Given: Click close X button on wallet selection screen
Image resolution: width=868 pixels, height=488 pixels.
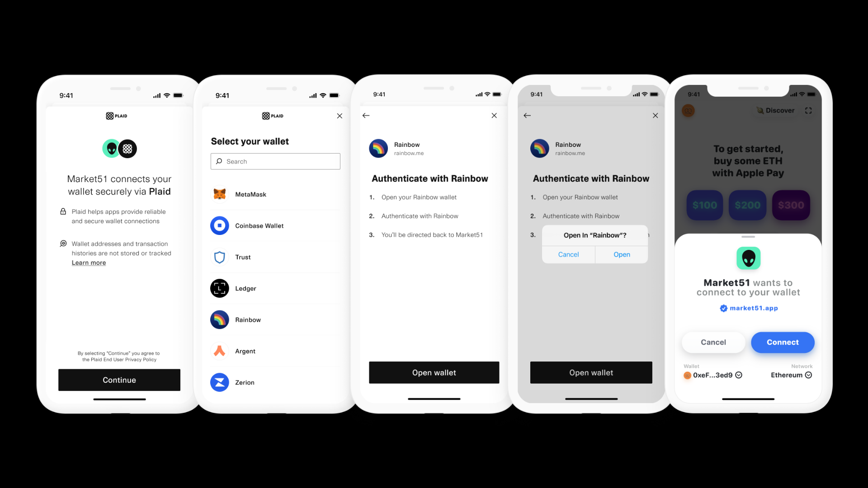Looking at the screenshot, I should point(339,116).
